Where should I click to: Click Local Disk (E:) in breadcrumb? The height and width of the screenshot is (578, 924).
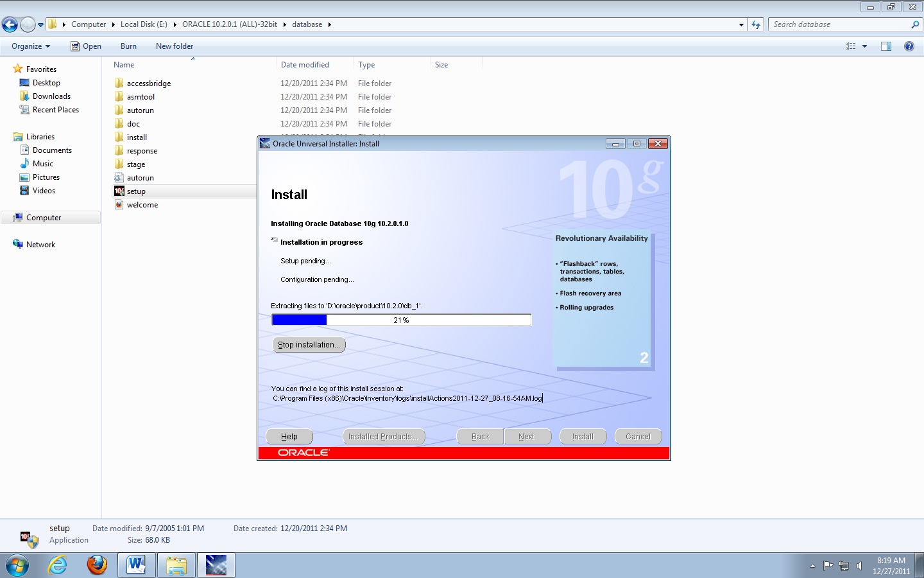[x=144, y=24]
